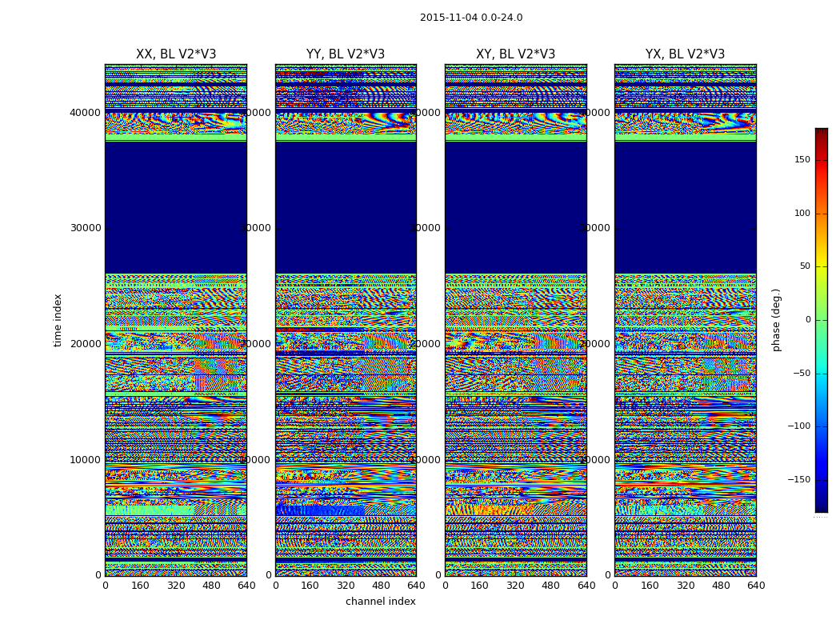Click channel tick 640 under the XY plot
Screen dimensions: 840x640
pos(586,586)
